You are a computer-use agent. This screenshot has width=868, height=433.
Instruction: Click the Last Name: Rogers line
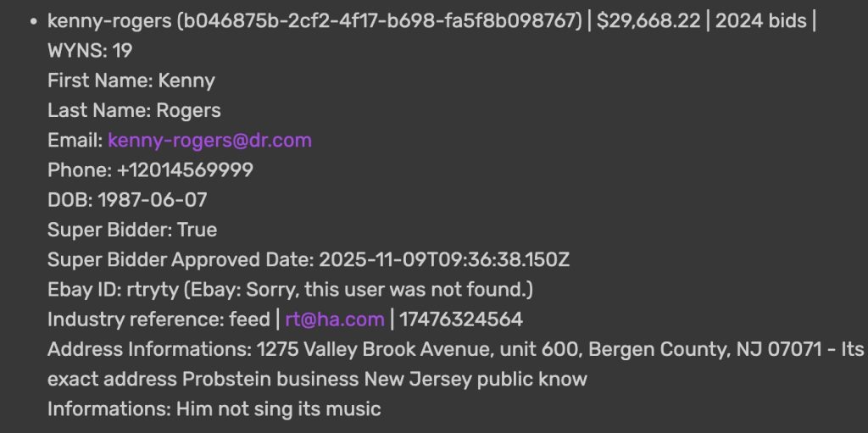[x=134, y=110]
